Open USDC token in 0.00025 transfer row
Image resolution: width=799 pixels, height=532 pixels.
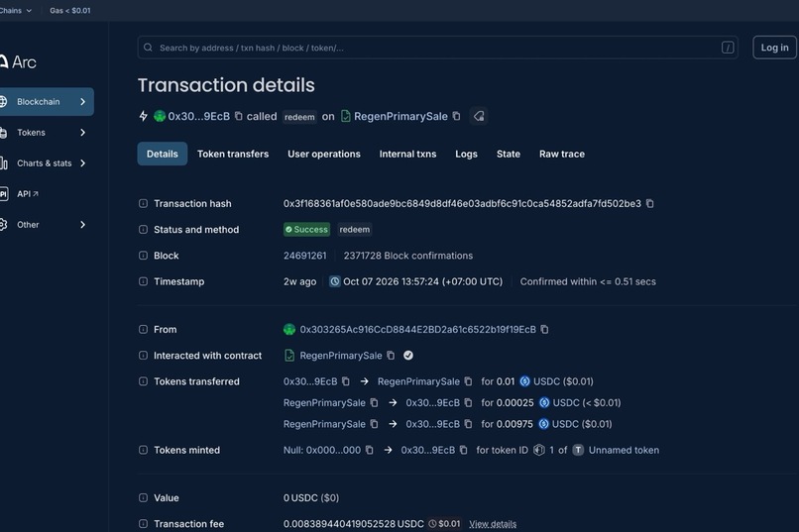click(x=566, y=402)
